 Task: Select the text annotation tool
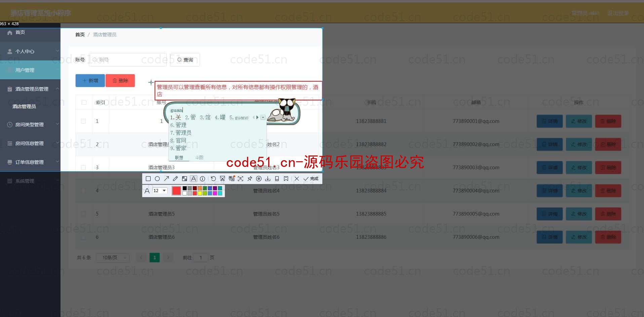coord(194,179)
